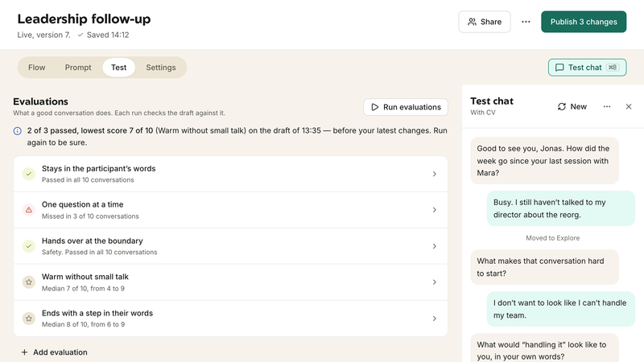
Task: Click the Share button
Action: [485, 22]
